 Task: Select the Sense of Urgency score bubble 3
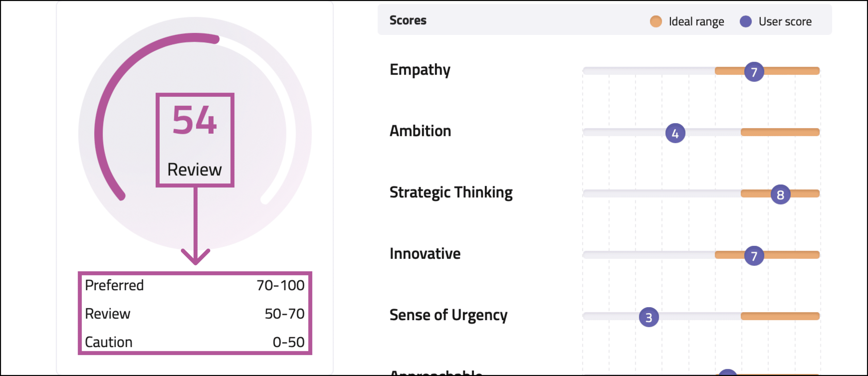(x=649, y=317)
